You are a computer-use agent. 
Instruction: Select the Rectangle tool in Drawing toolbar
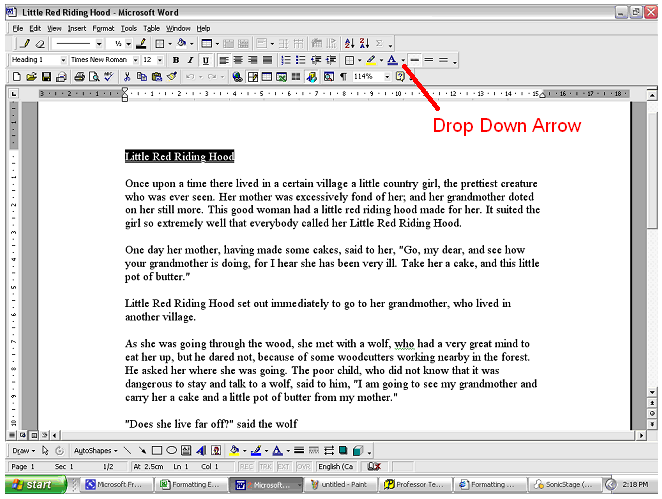(x=157, y=451)
